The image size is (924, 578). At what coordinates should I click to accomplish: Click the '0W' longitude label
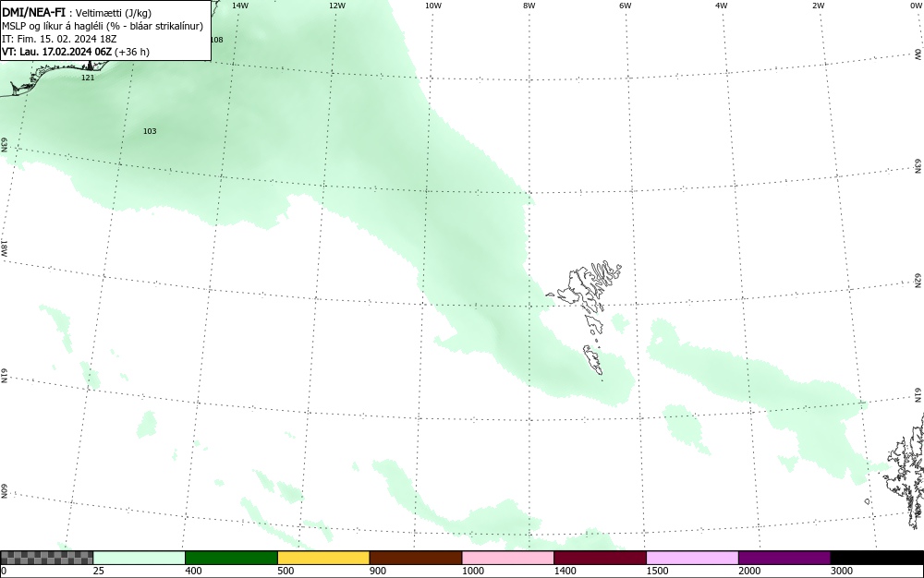point(915,6)
